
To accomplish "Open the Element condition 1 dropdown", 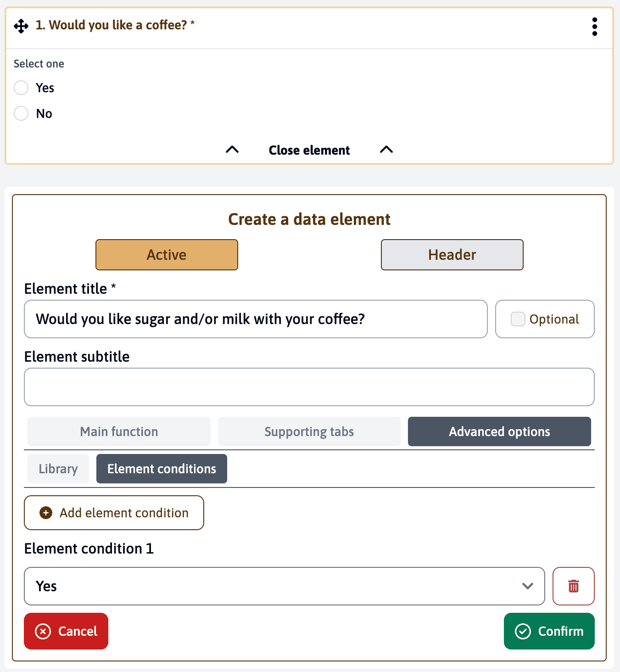I will coord(284,586).
